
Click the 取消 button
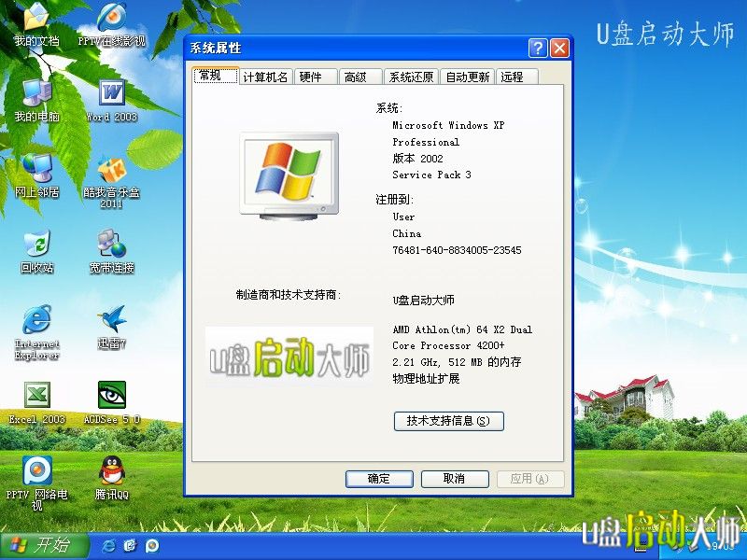point(455,479)
